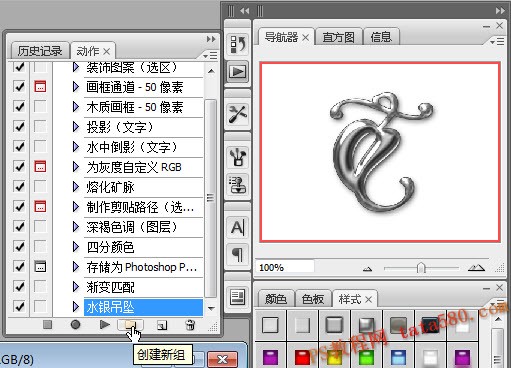The width and height of the screenshot is (511, 368).
Task: Collapse the Actions panel group double arrows
Action: pyautogui.click(x=211, y=39)
